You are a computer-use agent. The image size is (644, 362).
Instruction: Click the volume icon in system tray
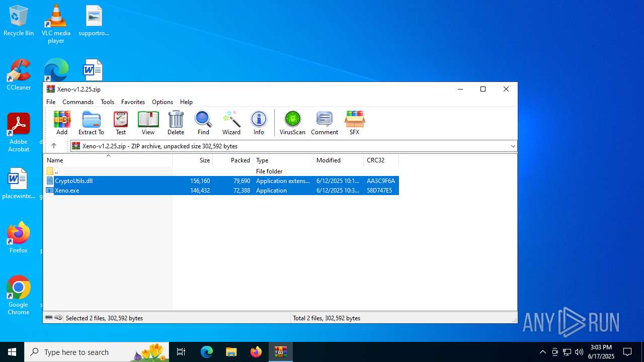(x=579, y=352)
